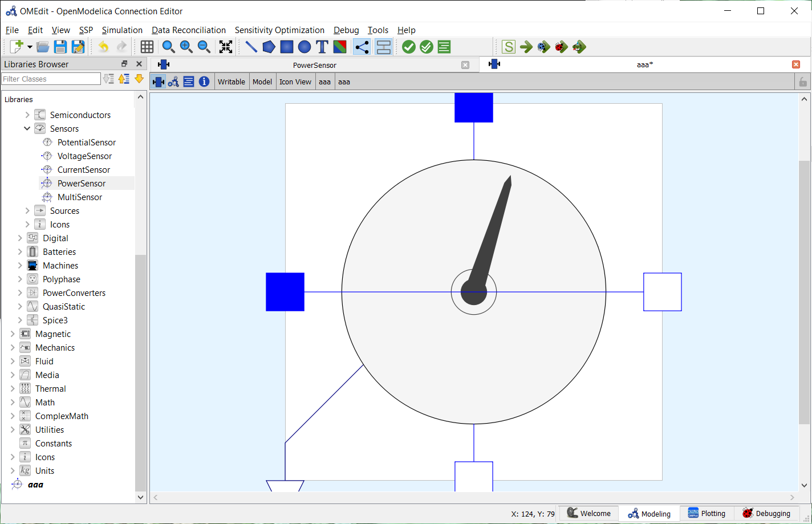The height and width of the screenshot is (524, 812).
Task: Insert a Bitmap shape
Action: tap(339, 47)
